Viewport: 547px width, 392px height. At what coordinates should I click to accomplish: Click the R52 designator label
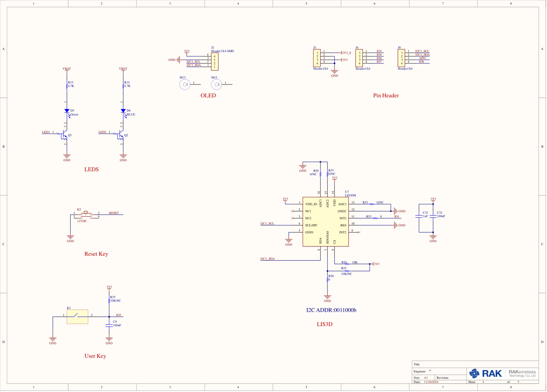365,202
